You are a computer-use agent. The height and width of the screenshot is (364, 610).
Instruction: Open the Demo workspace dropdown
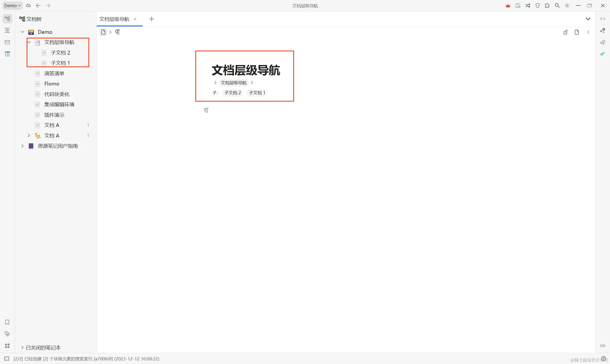point(12,5)
